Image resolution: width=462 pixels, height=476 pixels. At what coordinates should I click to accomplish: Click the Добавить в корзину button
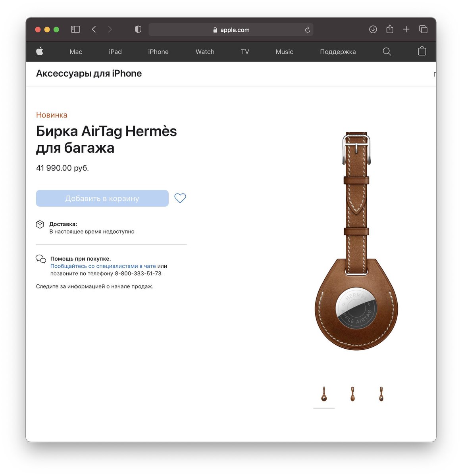pos(102,198)
